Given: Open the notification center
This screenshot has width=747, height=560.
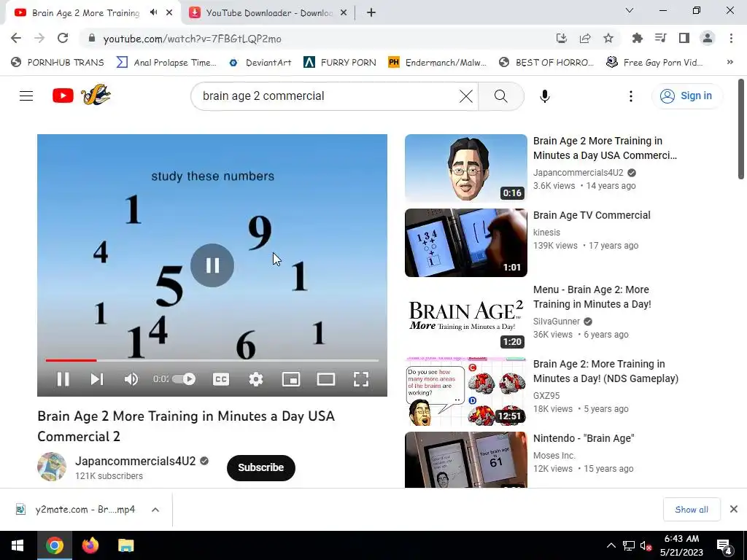Looking at the screenshot, I should click(724, 545).
